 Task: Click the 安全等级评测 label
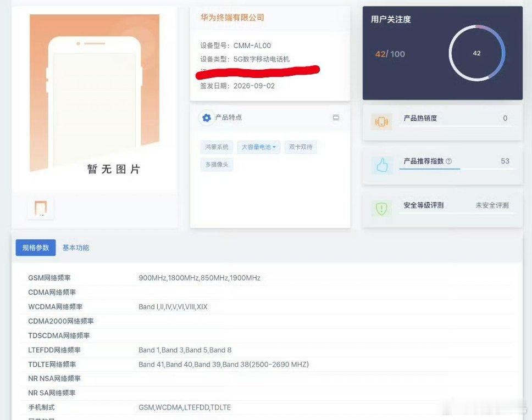(x=423, y=205)
